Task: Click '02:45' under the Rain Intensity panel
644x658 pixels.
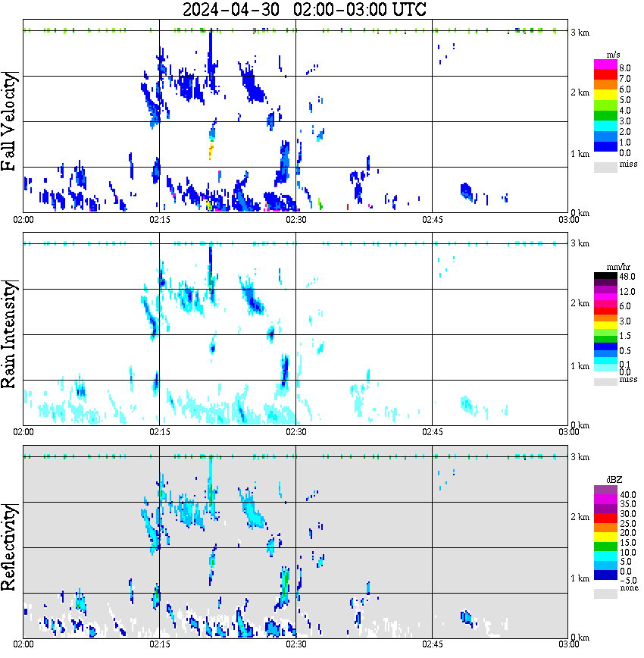Action: [x=432, y=432]
